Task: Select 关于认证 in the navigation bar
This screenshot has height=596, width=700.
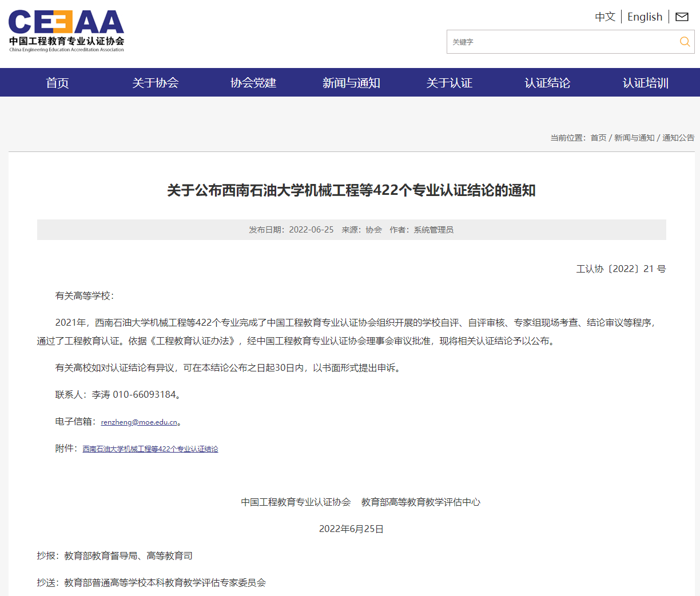Action: 449,83
